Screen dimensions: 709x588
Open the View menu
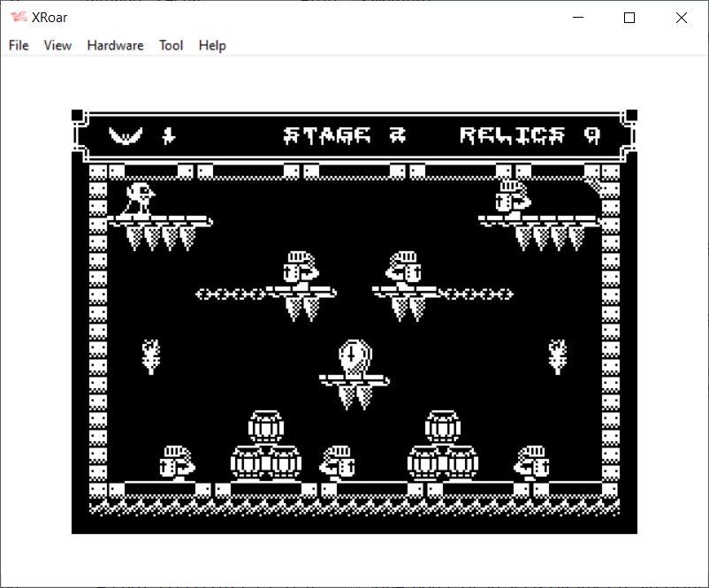pos(57,45)
